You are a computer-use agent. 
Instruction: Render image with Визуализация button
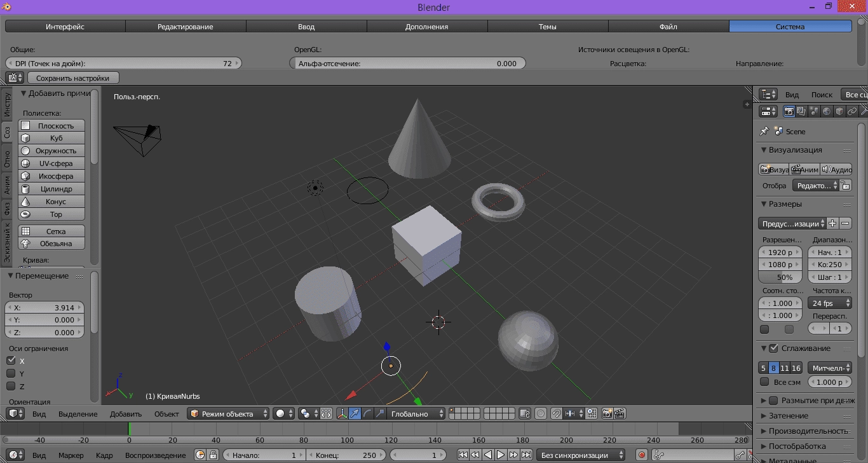774,170
